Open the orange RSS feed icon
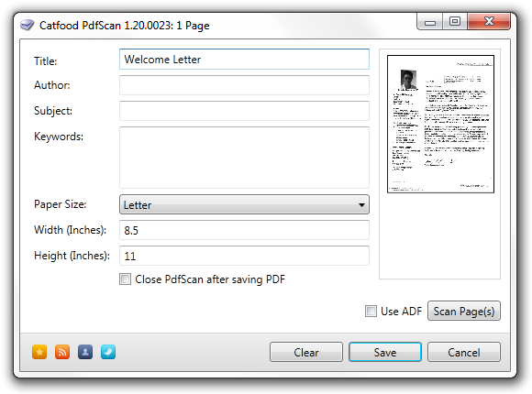Viewport: 532px width, 394px height. tap(62, 352)
